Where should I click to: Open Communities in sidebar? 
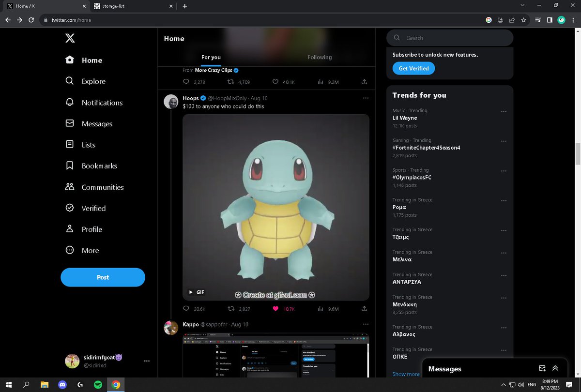[94, 187]
